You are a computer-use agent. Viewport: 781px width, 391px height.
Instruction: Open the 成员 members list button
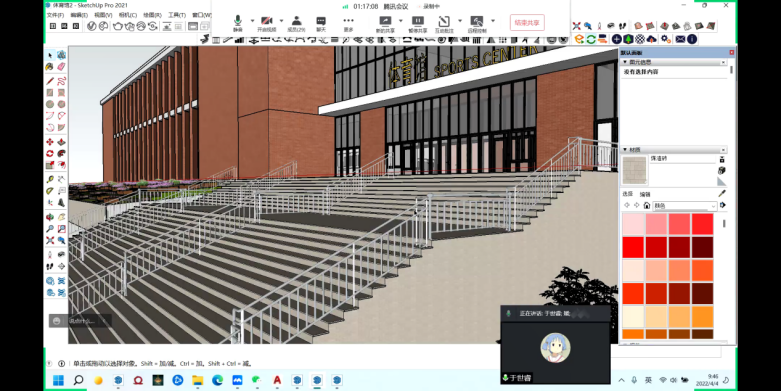(x=296, y=23)
